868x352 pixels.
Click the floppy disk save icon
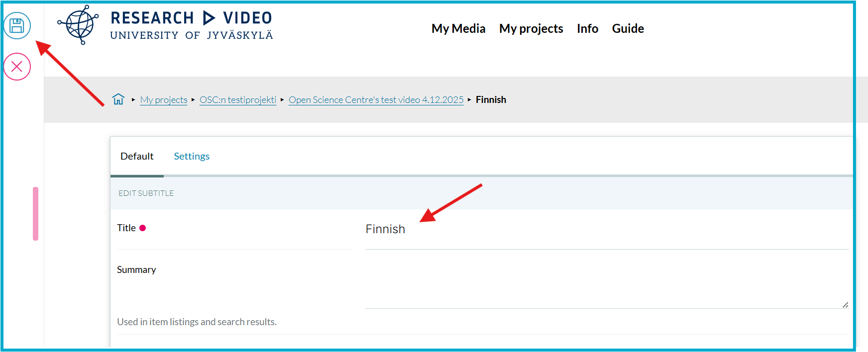[x=17, y=25]
